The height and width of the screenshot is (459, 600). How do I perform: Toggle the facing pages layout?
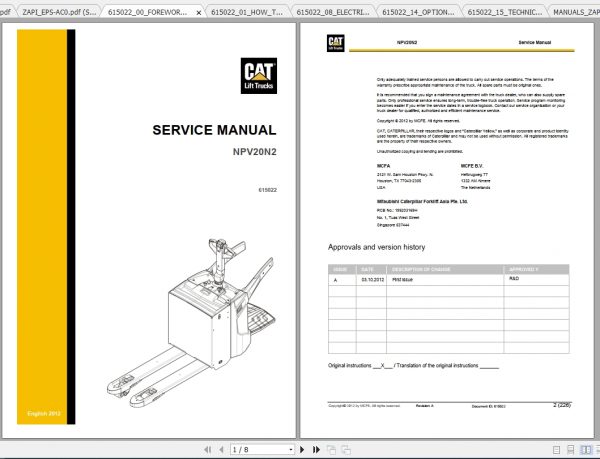tap(585, 450)
